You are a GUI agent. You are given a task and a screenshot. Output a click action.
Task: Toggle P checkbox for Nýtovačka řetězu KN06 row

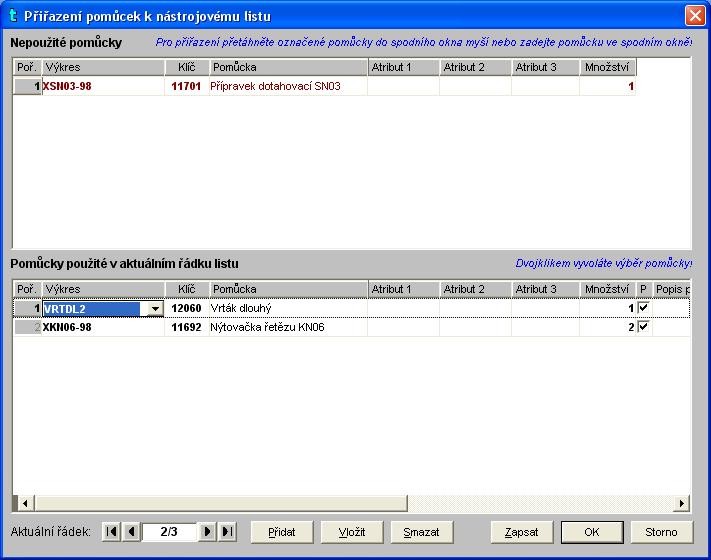pos(643,326)
